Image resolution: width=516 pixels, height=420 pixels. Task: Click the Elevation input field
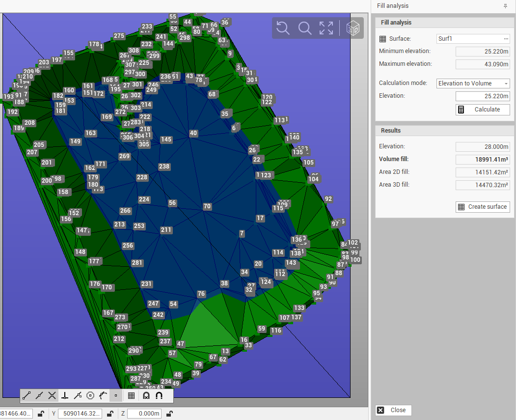(x=482, y=96)
